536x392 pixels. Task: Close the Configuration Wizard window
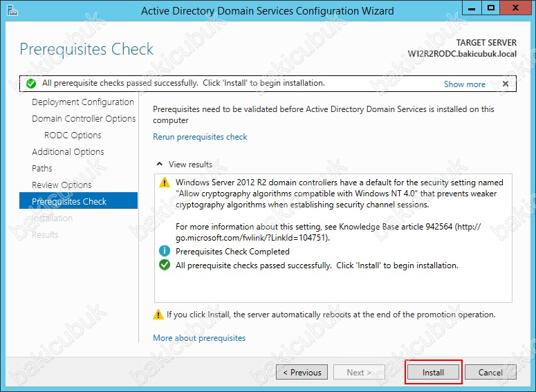tap(515, 8)
